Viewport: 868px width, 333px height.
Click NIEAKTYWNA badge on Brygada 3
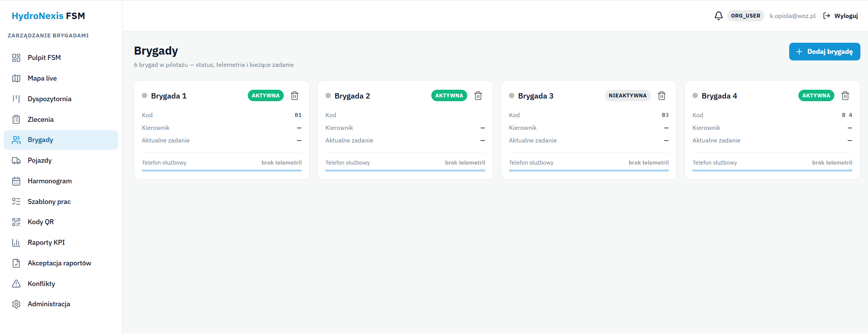click(627, 95)
